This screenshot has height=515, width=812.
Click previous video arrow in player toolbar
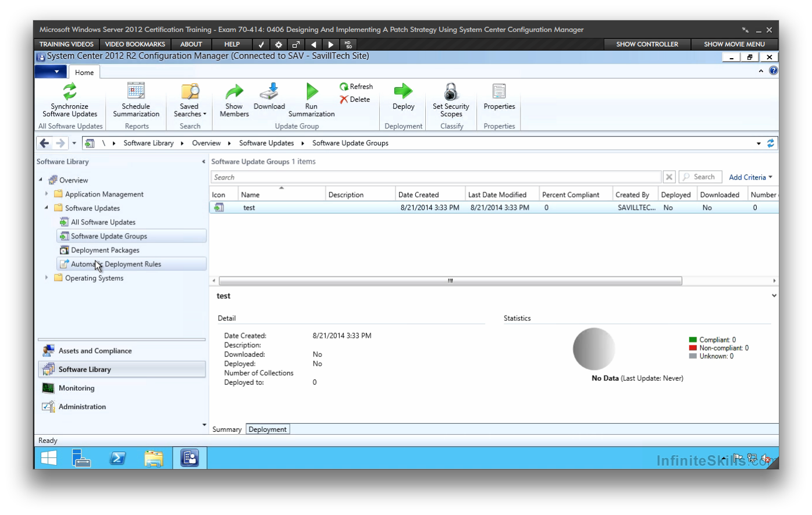(314, 44)
